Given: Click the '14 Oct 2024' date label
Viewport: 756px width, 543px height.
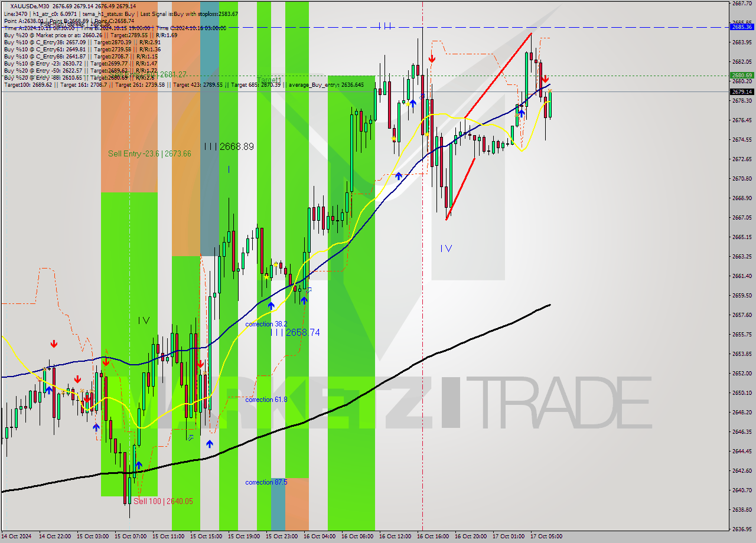Looking at the screenshot, I should pyautogui.click(x=17, y=537).
